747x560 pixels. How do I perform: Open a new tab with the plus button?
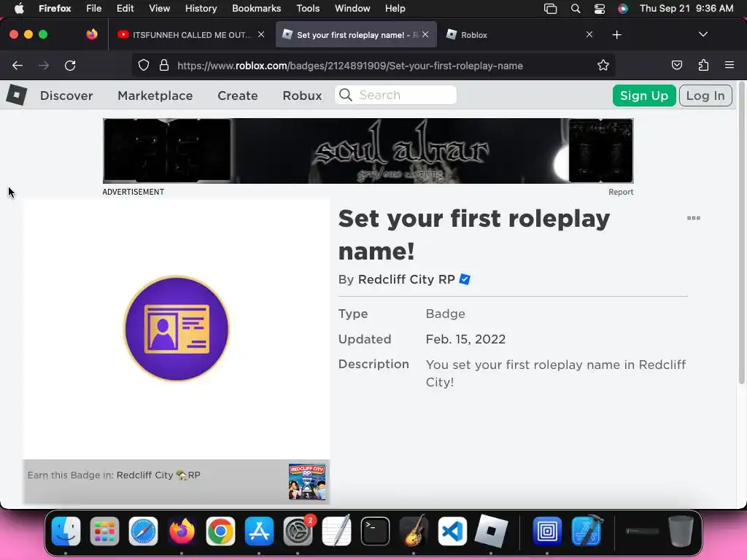click(617, 35)
